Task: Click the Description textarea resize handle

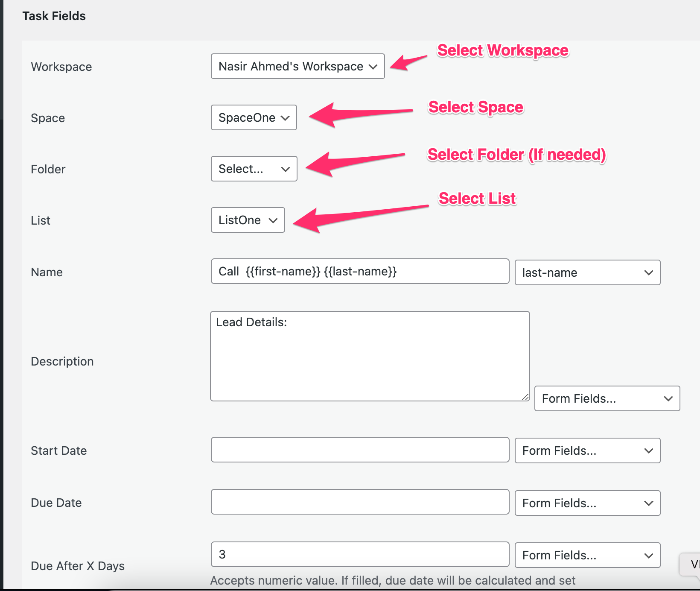Action: click(525, 397)
